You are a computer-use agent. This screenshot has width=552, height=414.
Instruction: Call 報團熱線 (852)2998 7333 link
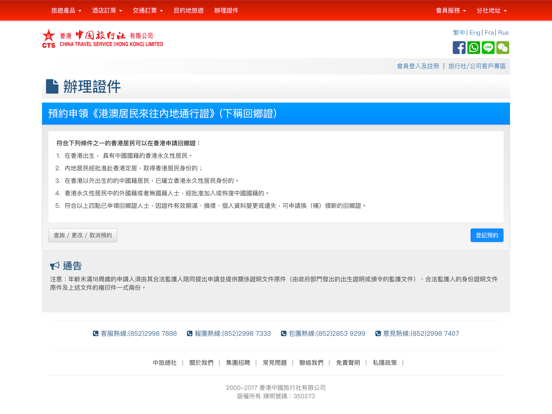[x=233, y=333]
